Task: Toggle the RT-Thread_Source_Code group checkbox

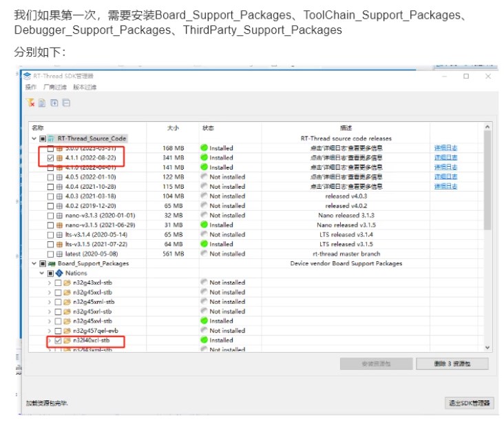Action: pyautogui.click(x=43, y=138)
